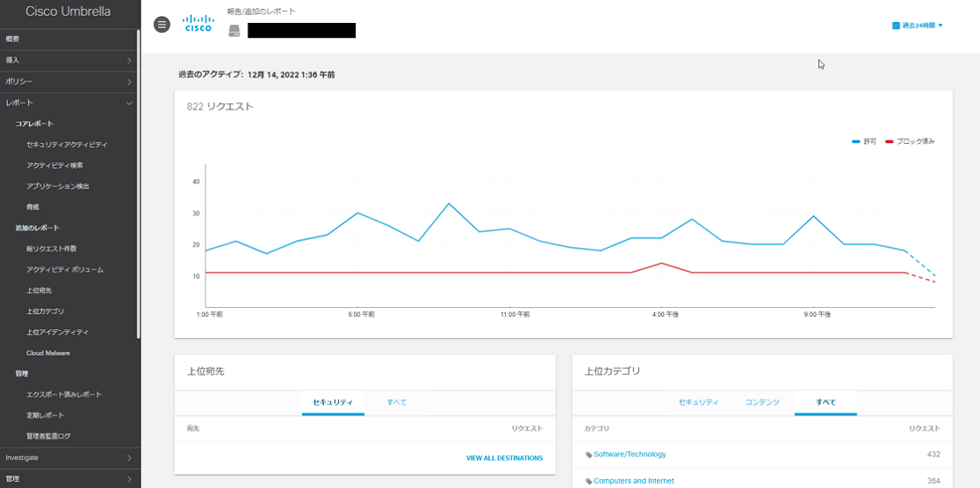Click the server icon below breadcrumb
Screen dimensions: 980x488
234,31
